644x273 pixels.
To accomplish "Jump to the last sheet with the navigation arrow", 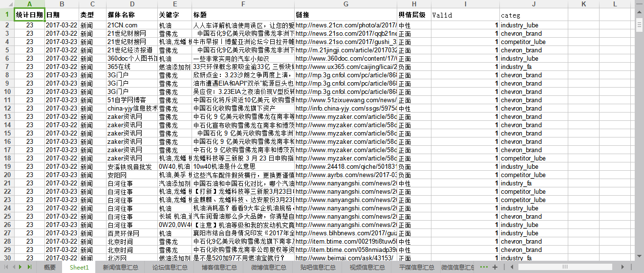I will pyautogui.click(x=29, y=267).
